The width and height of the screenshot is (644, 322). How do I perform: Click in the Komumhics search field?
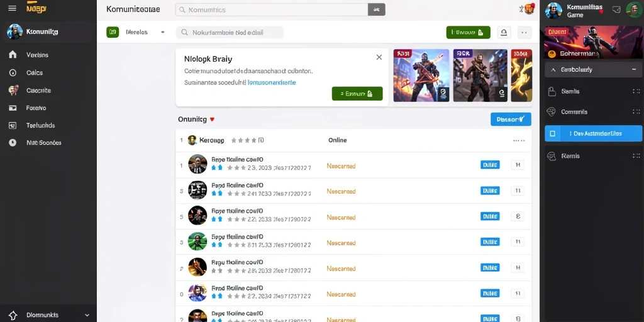click(272, 10)
